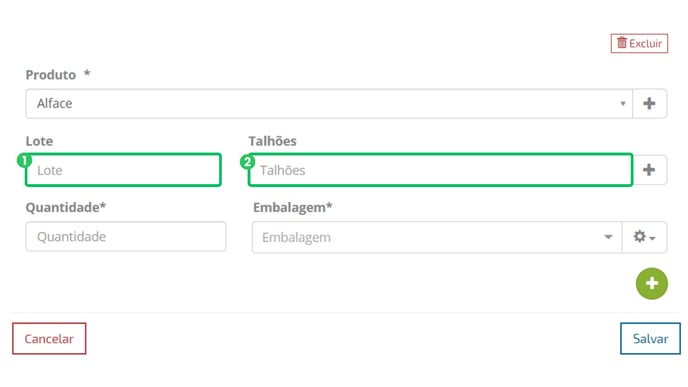
Task: Click the green number 2 badge
Action: (247, 162)
